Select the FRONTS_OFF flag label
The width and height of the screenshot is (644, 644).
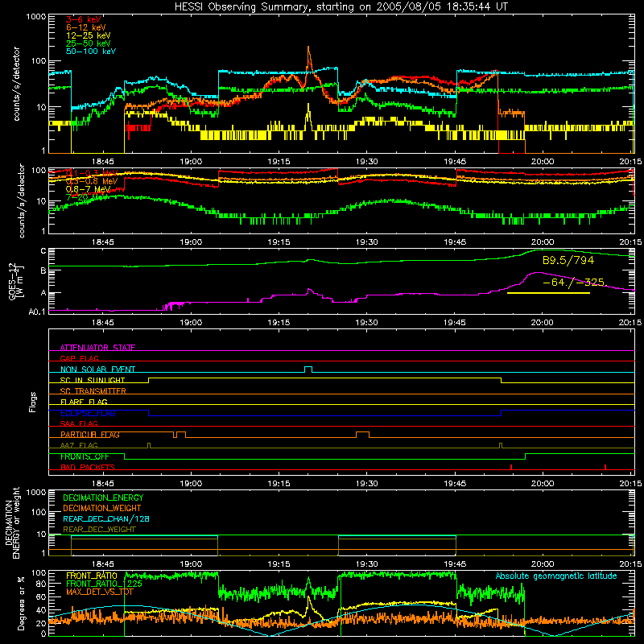(85, 456)
